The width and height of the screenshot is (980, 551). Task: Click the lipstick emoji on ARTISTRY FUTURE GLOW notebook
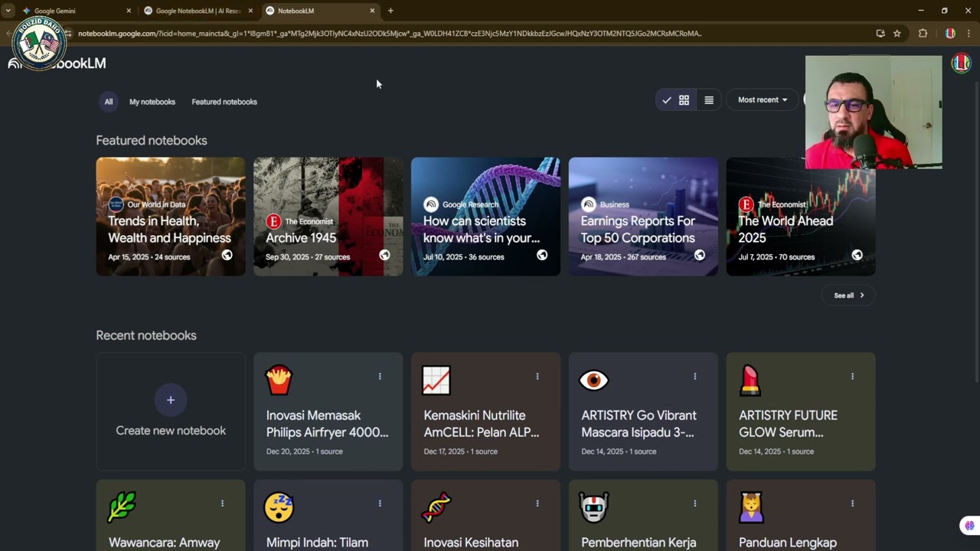(x=750, y=380)
